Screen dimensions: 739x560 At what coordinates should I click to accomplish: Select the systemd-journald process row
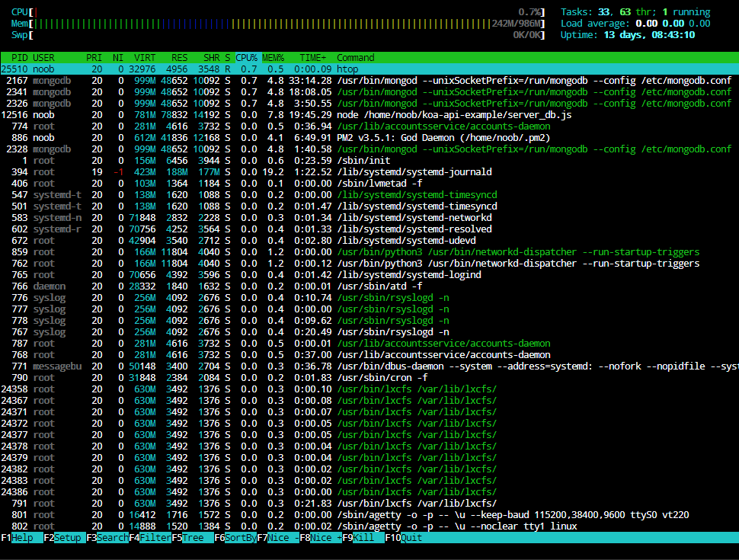click(369, 171)
